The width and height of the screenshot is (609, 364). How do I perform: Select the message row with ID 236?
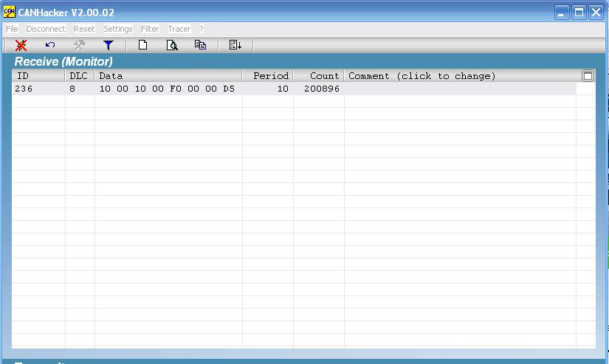pyautogui.click(x=294, y=89)
